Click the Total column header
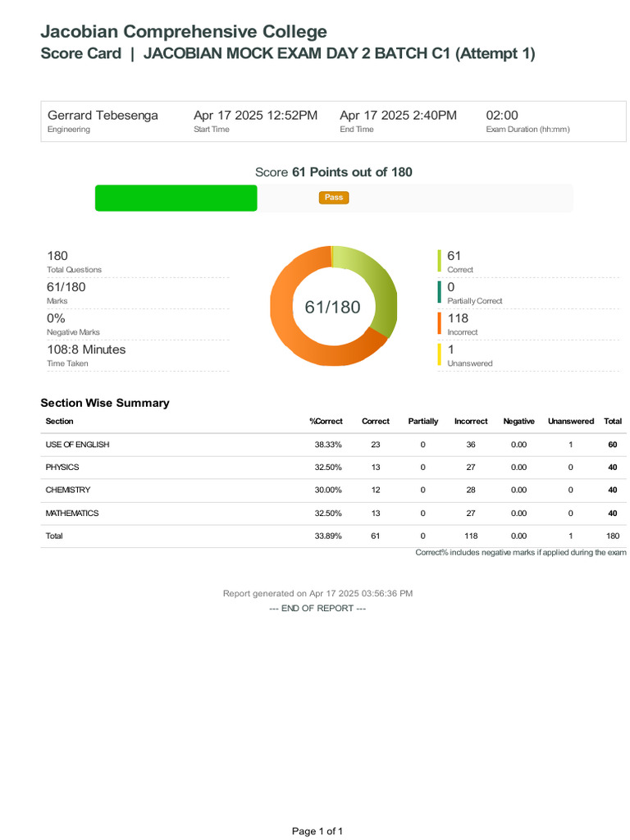Image resolution: width=630 pixels, height=840 pixels. pyautogui.click(x=613, y=421)
